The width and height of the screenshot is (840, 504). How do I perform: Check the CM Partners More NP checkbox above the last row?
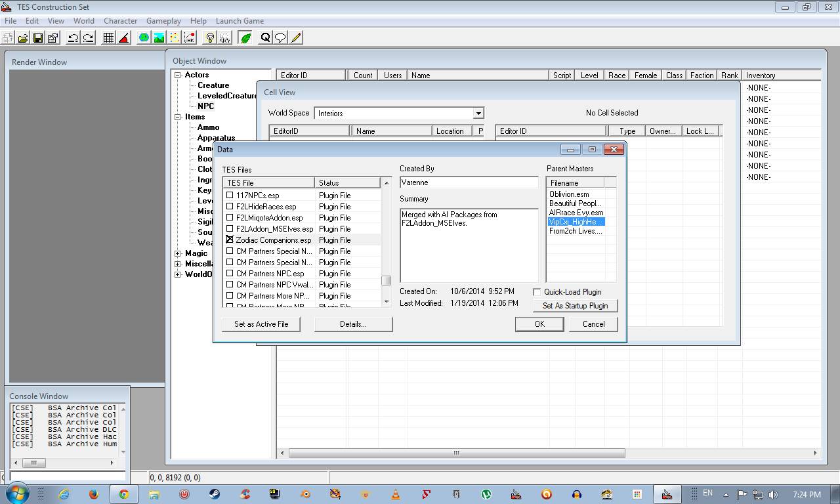point(230,295)
